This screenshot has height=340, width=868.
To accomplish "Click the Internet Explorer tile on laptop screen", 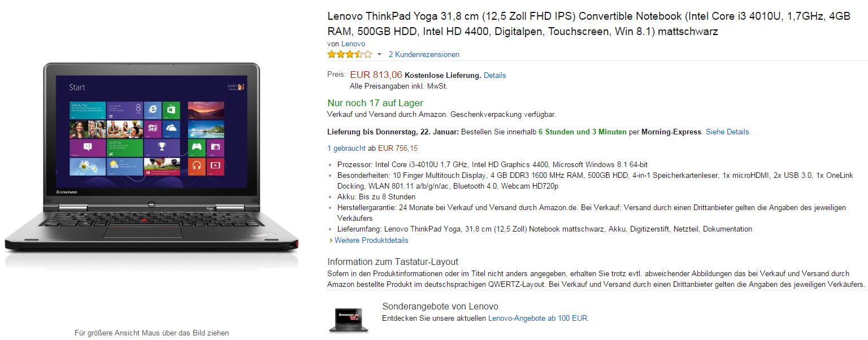I will pos(153,110).
